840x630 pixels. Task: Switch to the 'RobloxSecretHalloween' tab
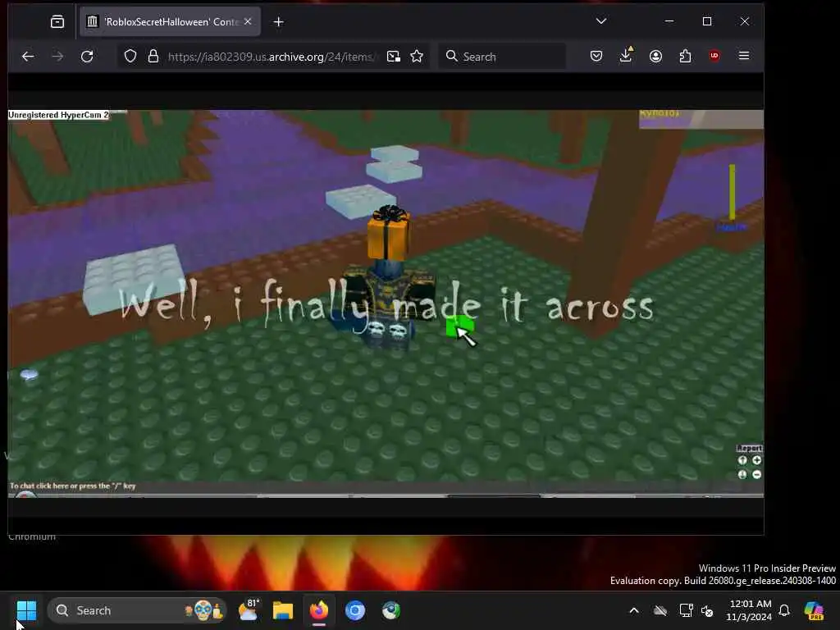(x=171, y=21)
